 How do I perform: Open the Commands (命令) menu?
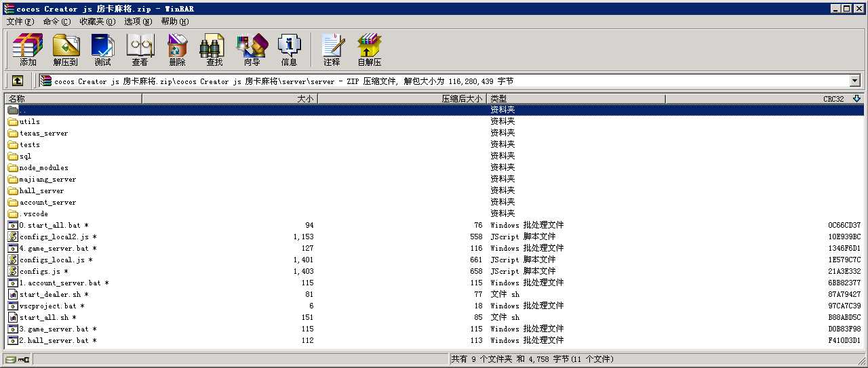pos(56,22)
